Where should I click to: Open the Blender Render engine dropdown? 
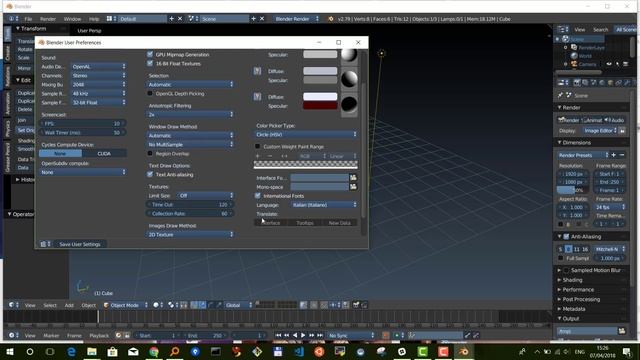296,19
